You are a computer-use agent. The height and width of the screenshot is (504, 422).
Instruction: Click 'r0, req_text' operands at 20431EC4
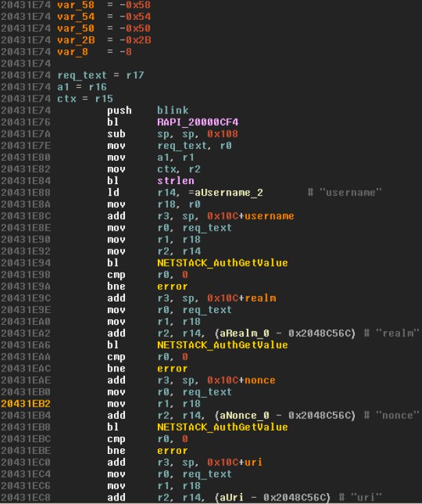[x=194, y=474]
